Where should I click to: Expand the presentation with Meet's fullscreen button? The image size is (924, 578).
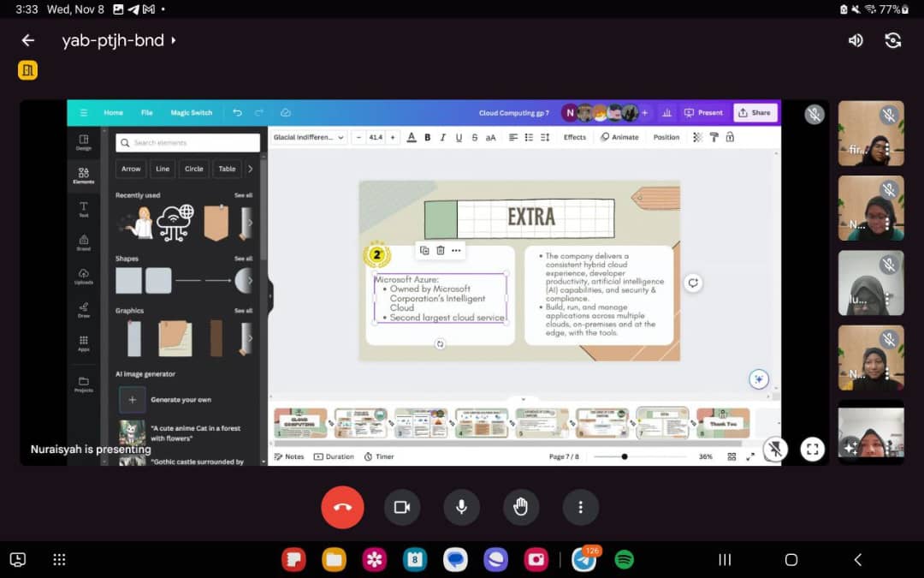(x=812, y=450)
